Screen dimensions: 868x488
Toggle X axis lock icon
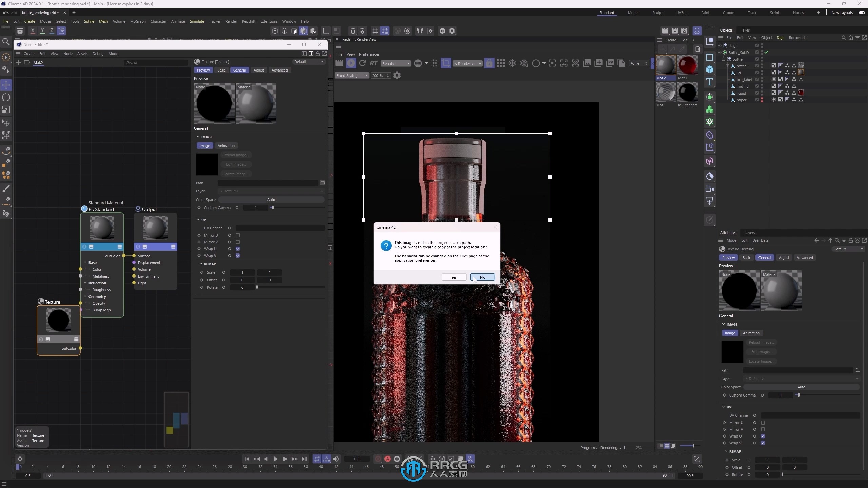33,31
